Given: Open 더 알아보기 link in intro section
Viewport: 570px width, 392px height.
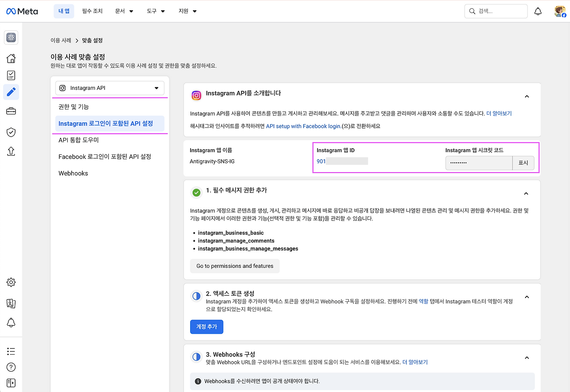Looking at the screenshot, I should [x=499, y=113].
